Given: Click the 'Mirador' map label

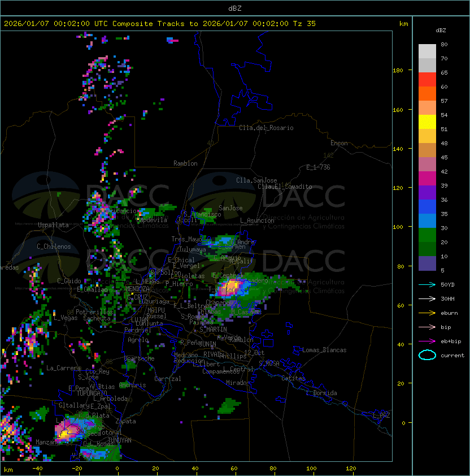Looking at the screenshot, I should 238,383.
